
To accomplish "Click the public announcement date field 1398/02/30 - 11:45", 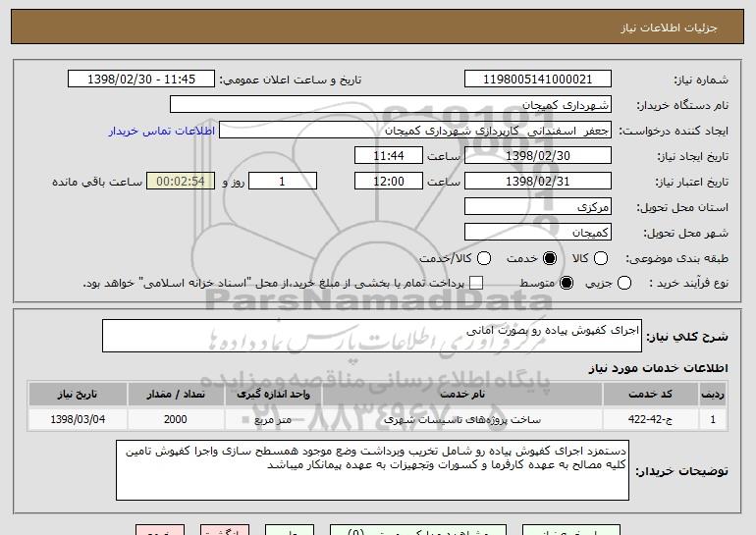I will click(141, 80).
